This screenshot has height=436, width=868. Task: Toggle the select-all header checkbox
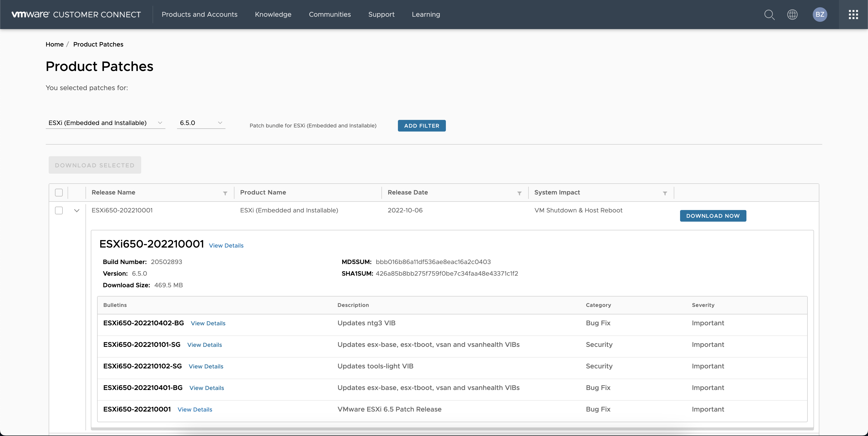click(59, 192)
